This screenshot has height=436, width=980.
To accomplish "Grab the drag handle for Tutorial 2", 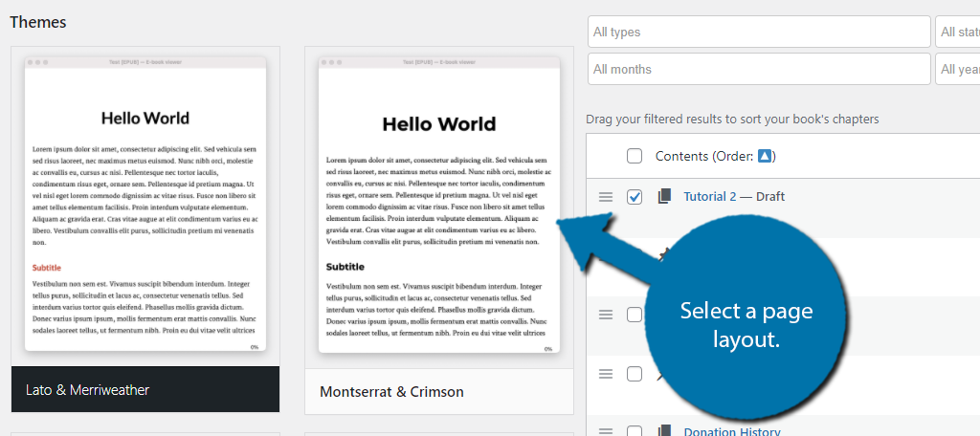I will pyautogui.click(x=606, y=197).
